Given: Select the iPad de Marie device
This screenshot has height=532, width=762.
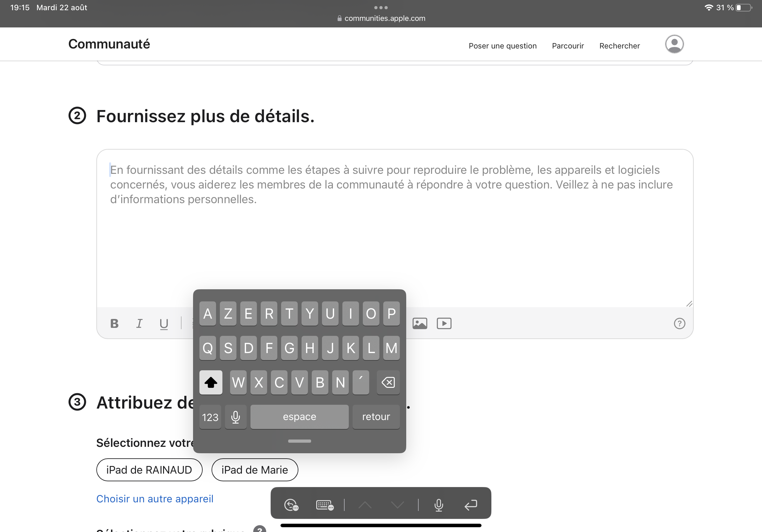Looking at the screenshot, I should [x=255, y=470].
